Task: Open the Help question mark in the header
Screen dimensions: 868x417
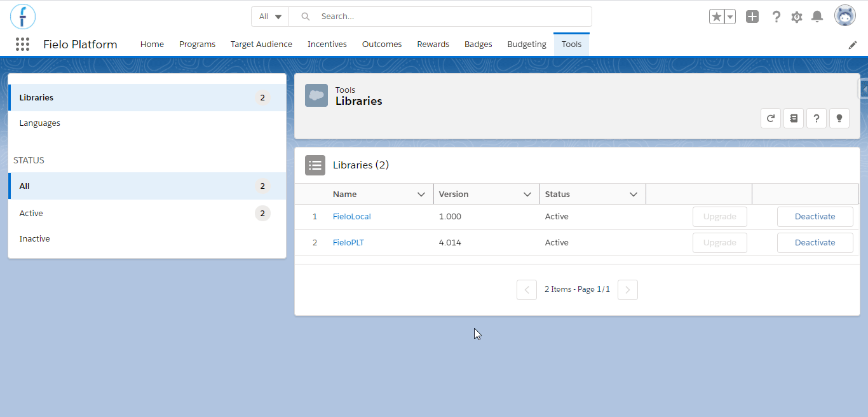Action: (x=776, y=17)
